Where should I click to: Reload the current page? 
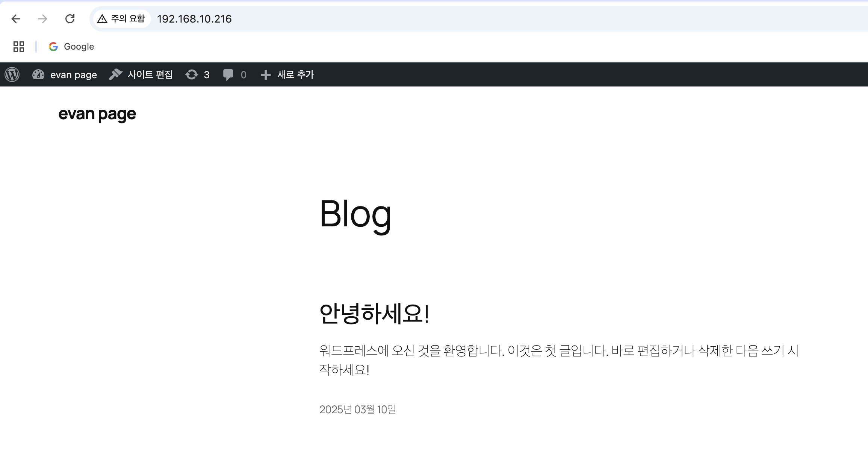tap(70, 19)
